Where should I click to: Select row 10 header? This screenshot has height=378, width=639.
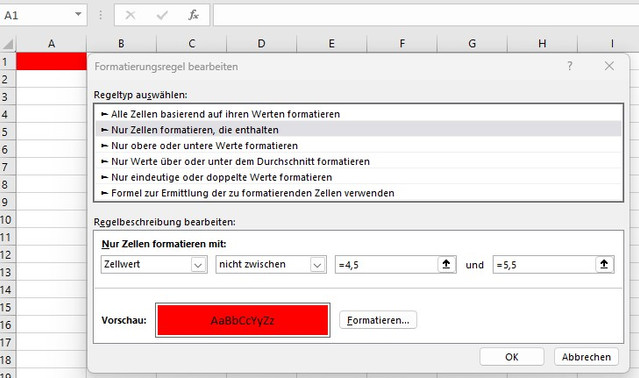[8, 220]
